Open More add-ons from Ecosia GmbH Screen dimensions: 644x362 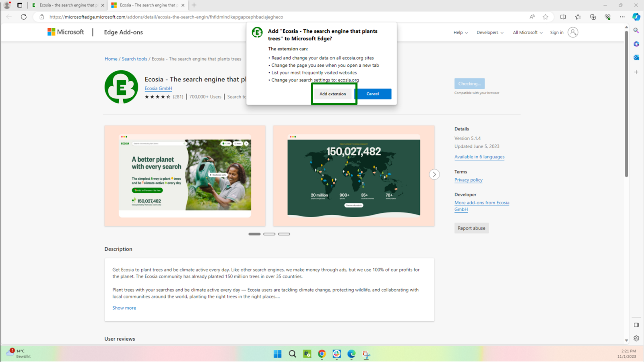(x=482, y=206)
